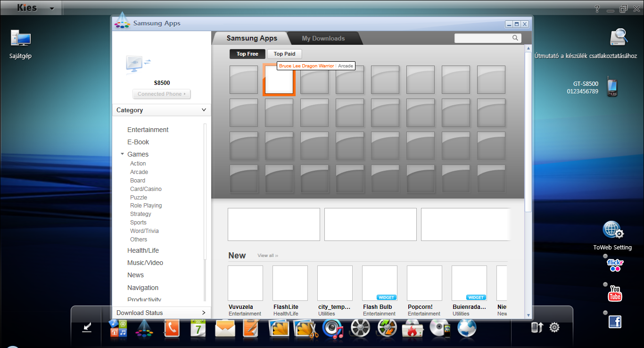This screenshot has height=348, width=644.
Task: Click the download arrow icon at dock left
Action: click(87, 327)
